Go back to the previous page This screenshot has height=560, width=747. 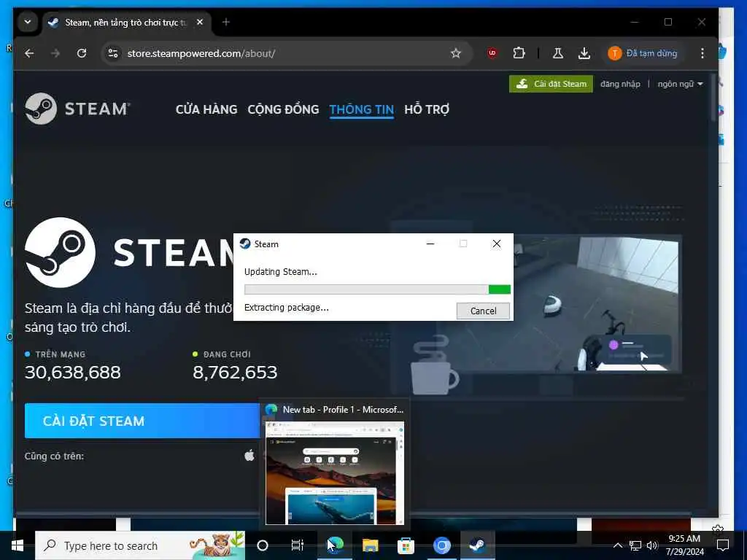tap(29, 53)
